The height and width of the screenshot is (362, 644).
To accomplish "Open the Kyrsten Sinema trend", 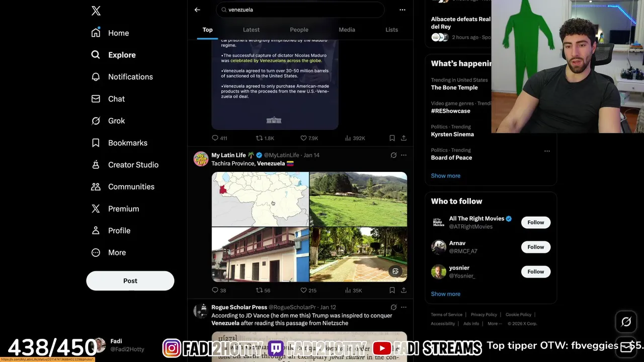I will 452,134.
